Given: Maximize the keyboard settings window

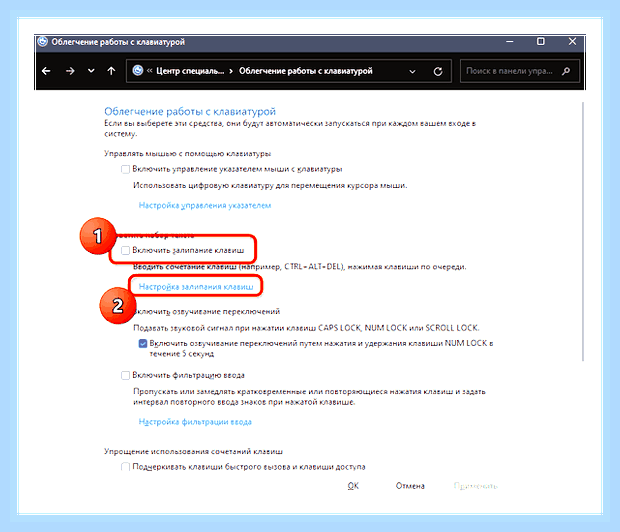Looking at the screenshot, I should (x=541, y=42).
